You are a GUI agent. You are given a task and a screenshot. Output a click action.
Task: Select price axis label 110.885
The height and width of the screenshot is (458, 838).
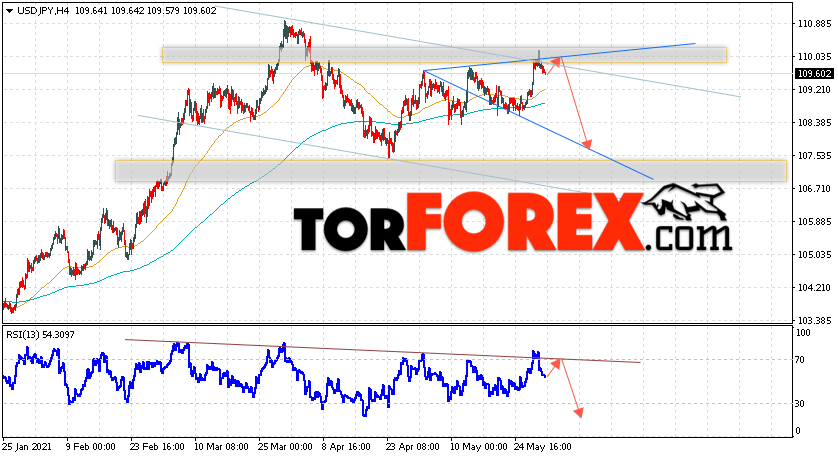pyautogui.click(x=814, y=24)
